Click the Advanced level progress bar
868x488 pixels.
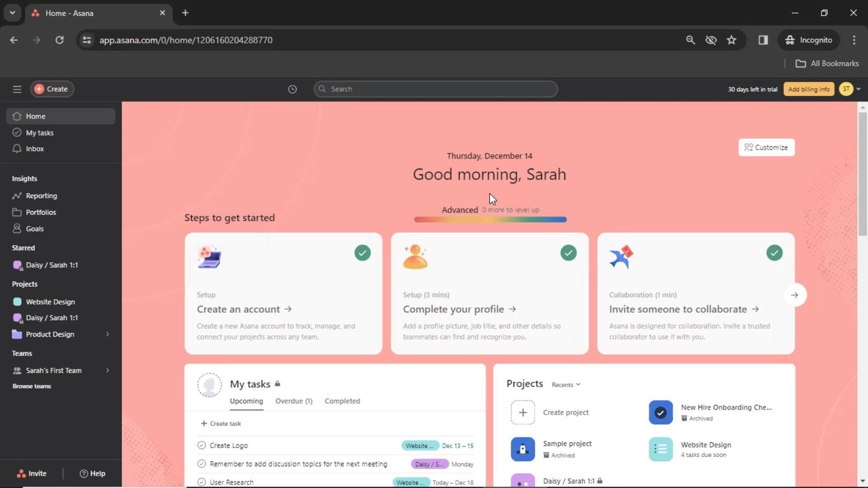490,220
